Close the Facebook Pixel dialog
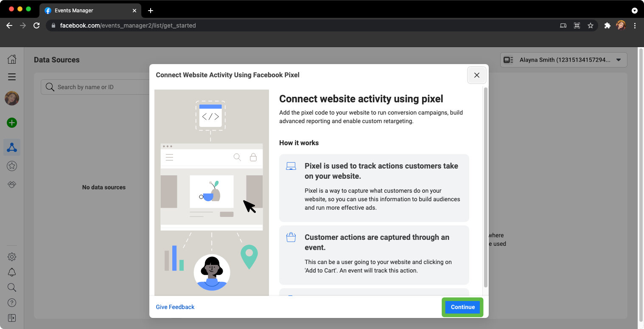This screenshot has width=644, height=329. pos(477,75)
